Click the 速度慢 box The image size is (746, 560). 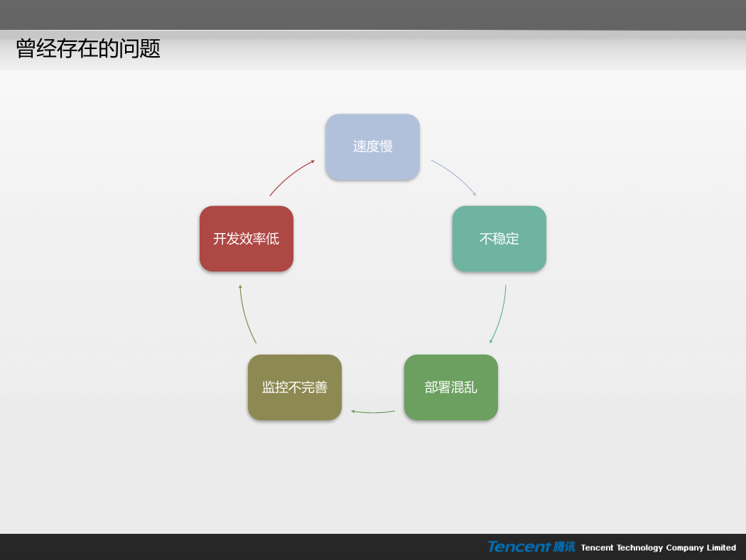372,147
